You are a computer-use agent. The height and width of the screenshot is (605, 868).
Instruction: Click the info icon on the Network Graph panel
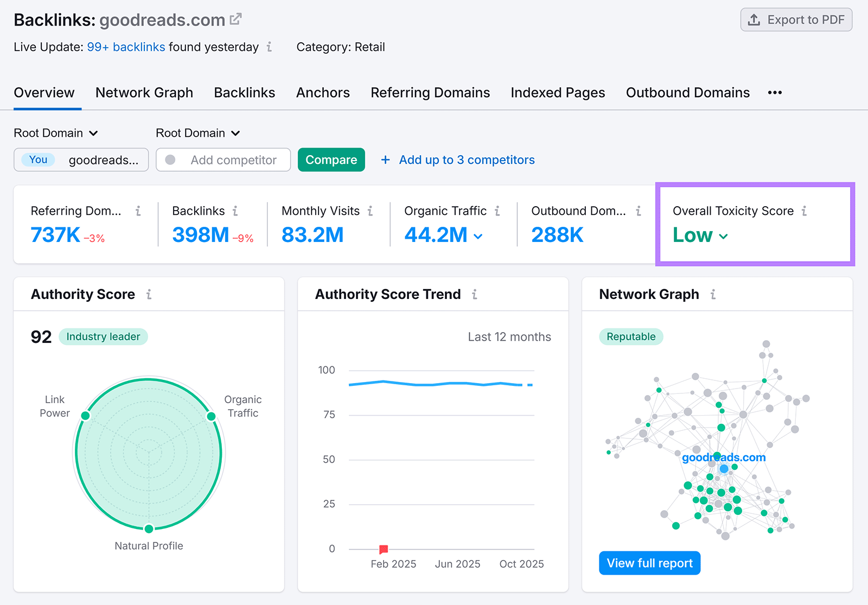(x=712, y=295)
